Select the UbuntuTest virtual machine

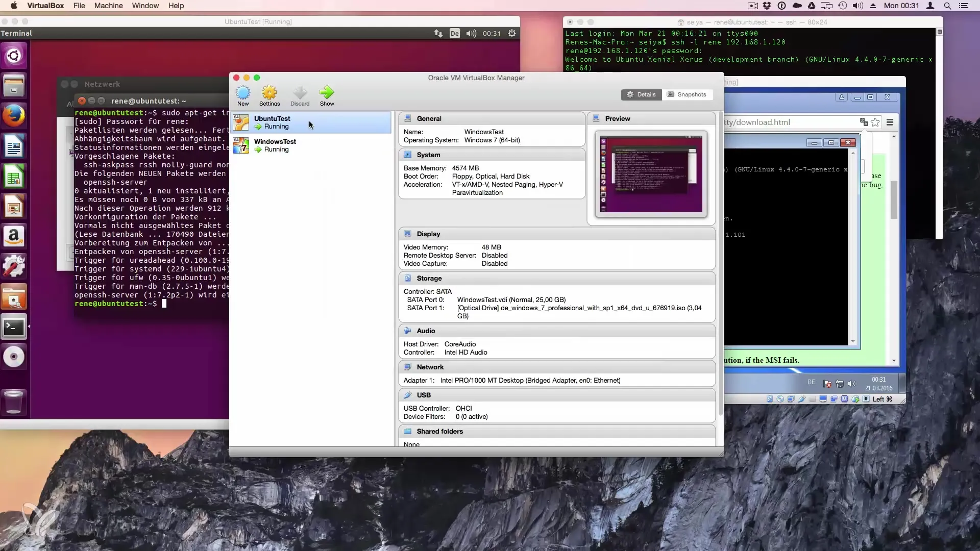click(311, 122)
